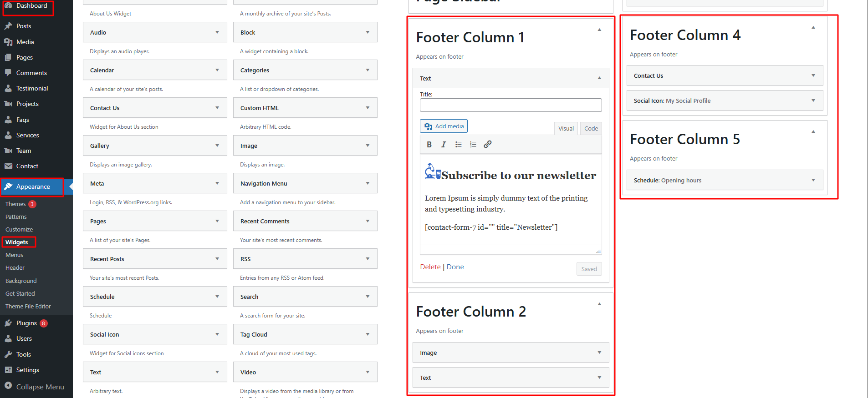Click the Done link to finish editing
This screenshot has width=868, height=398.
click(455, 267)
